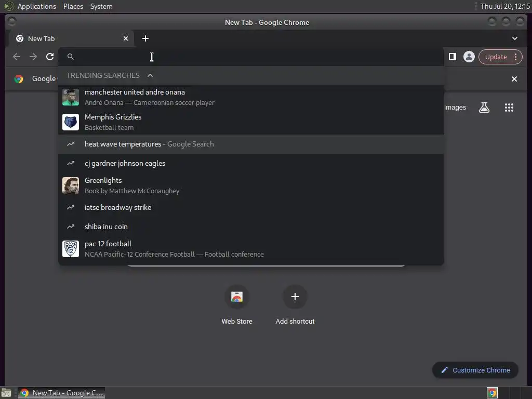The width and height of the screenshot is (532, 399).
Task: Click trending icon beside shiba inu coin
Action: pos(71,227)
